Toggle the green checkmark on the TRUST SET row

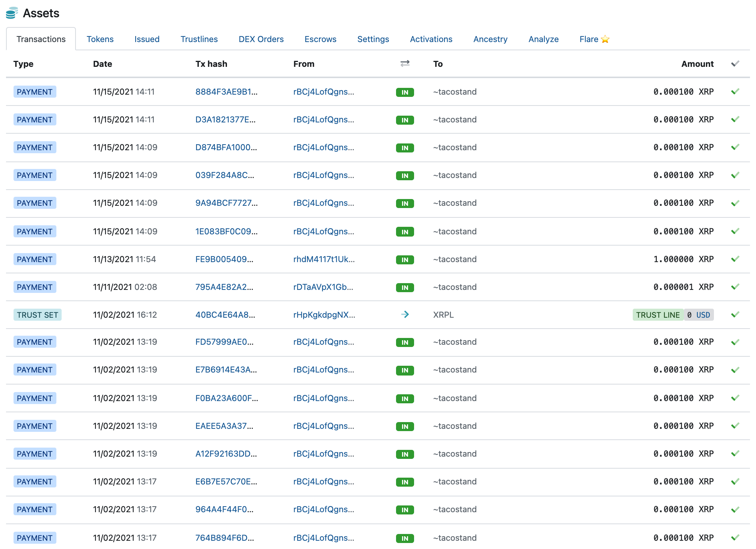coord(735,315)
